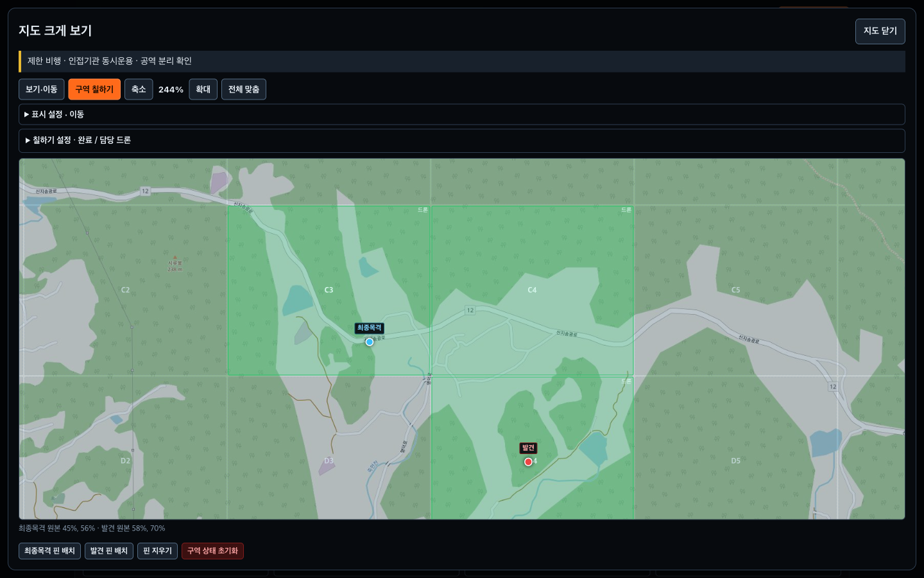Click the 최종목격 원본 45%, 56% coordinates text

56,529
